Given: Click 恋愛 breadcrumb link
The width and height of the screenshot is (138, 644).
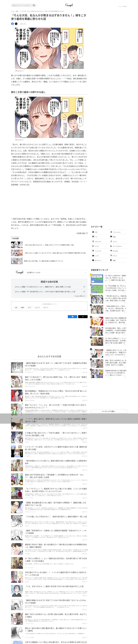Looking at the screenshot, I should [x=17, y=11].
